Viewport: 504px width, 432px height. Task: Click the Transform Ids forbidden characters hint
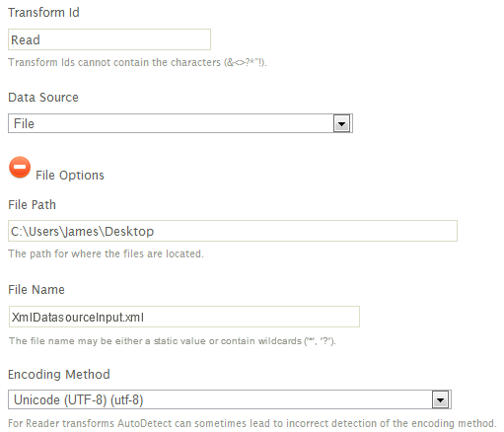137,62
